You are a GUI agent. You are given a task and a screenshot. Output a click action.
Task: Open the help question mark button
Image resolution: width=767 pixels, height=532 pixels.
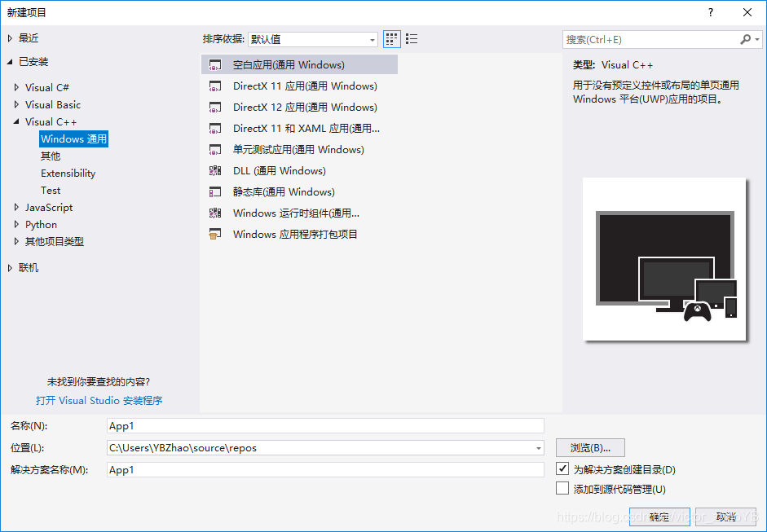tap(711, 13)
